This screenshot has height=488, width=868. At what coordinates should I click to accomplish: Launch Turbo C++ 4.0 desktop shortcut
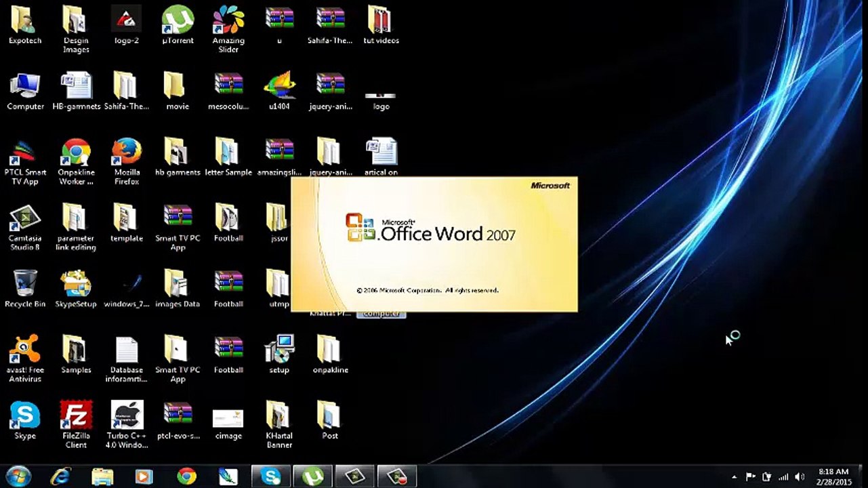(x=127, y=425)
